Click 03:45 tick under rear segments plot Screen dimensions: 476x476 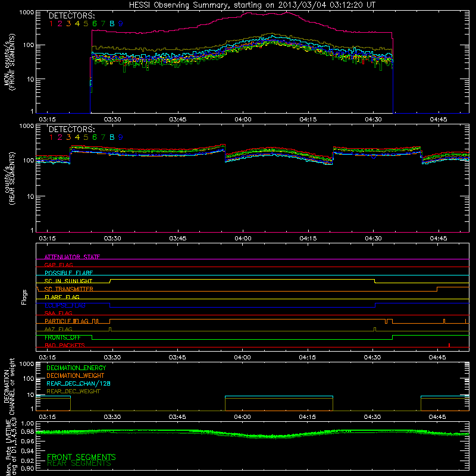pyautogui.click(x=178, y=239)
